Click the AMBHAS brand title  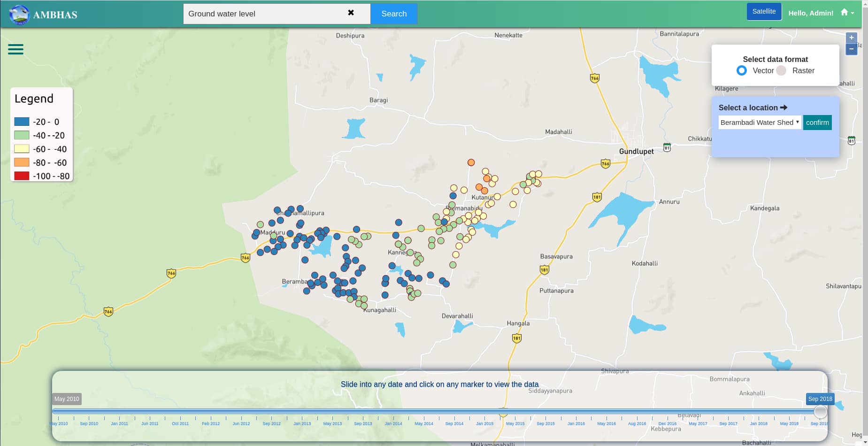click(x=55, y=15)
